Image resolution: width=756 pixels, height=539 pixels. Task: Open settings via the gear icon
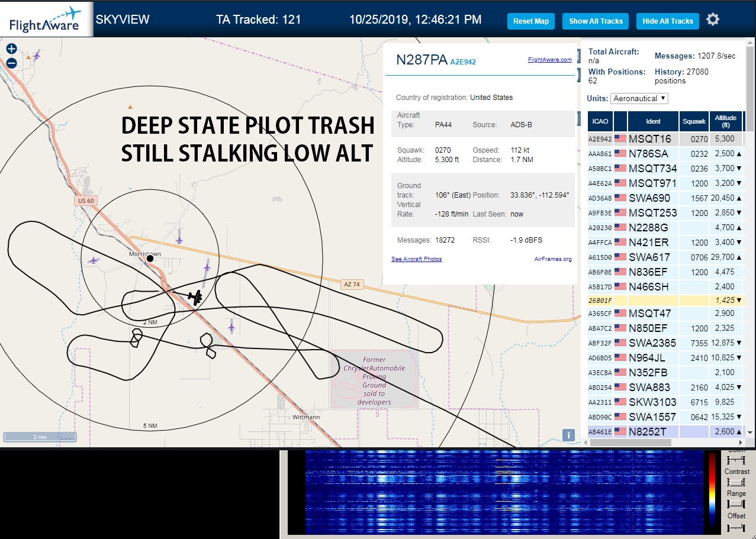[713, 20]
